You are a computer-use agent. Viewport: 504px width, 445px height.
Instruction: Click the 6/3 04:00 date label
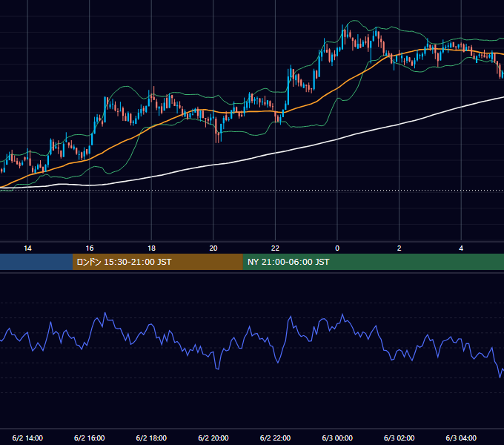point(461,438)
